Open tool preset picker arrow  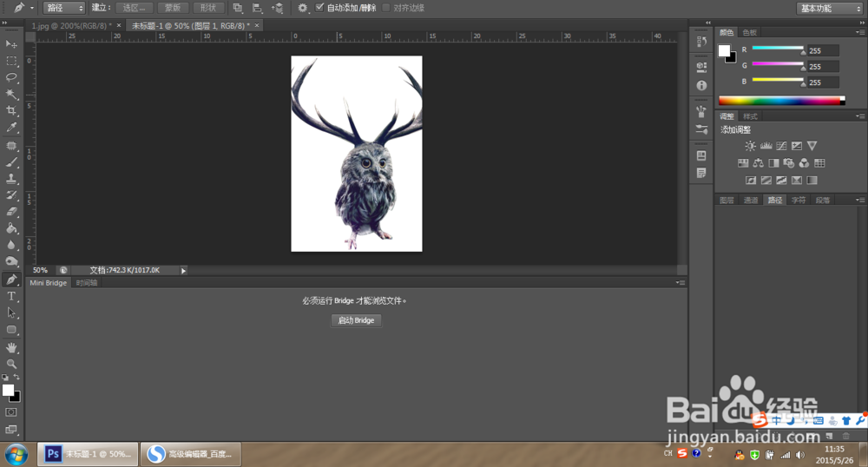click(x=32, y=9)
